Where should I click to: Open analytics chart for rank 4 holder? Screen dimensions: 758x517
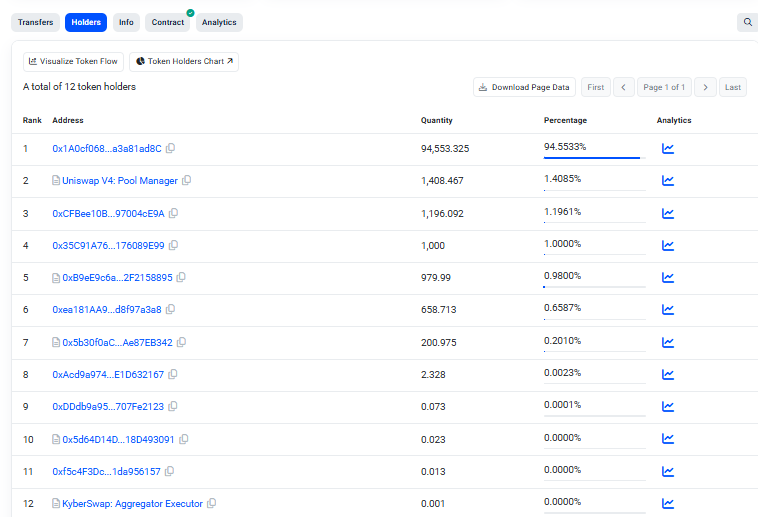668,245
